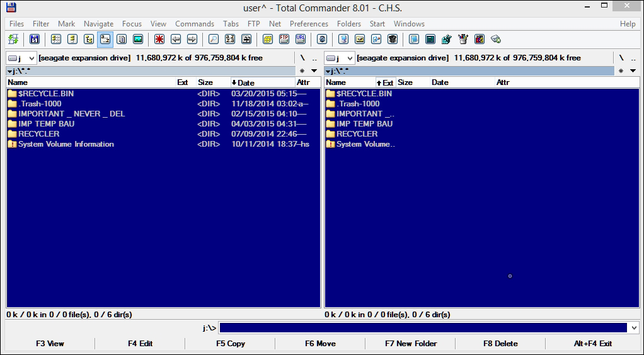Viewport: 644px width, 355px height.
Task: Click the FTP connect toolbar icon
Action: [284, 39]
